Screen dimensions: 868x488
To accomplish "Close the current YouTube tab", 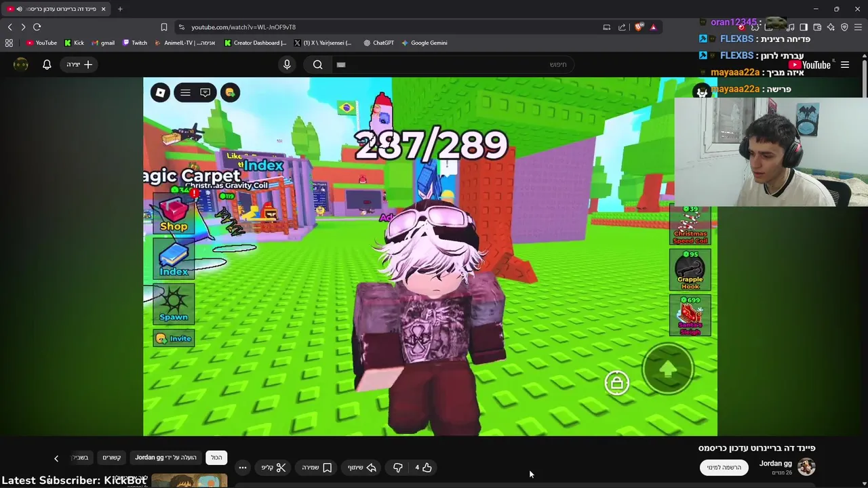I will pos(103,9).
